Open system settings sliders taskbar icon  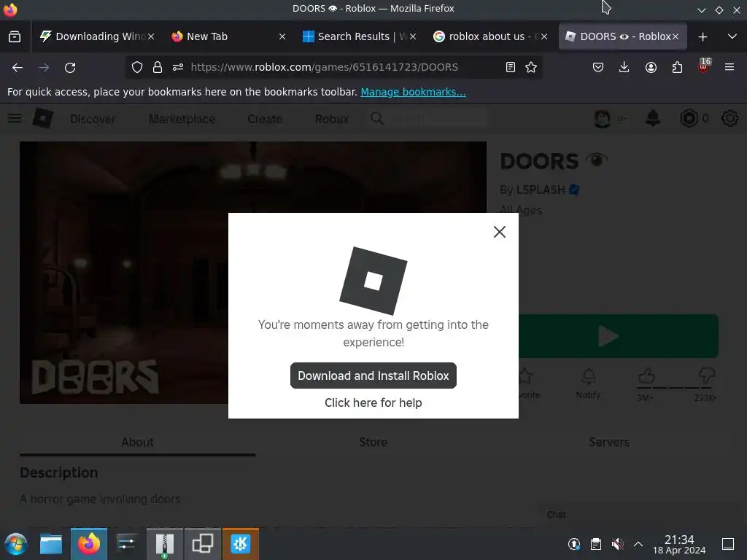(x=127, y=544)
